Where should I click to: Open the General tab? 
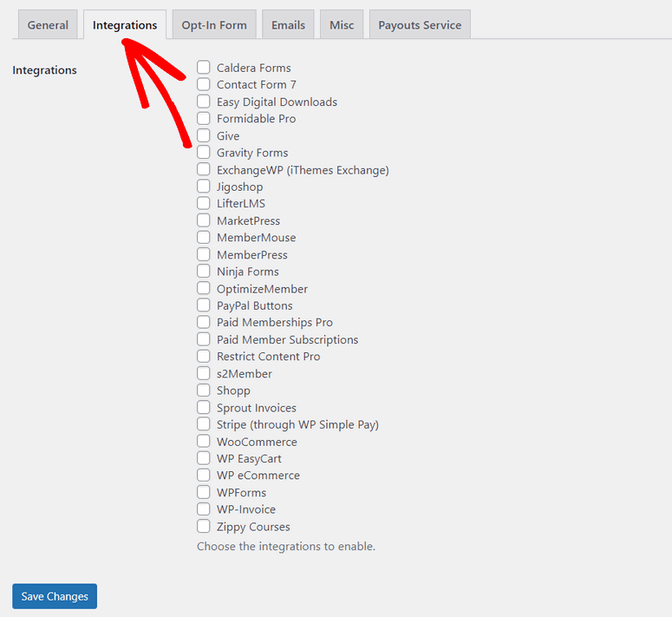pos(48,25)
